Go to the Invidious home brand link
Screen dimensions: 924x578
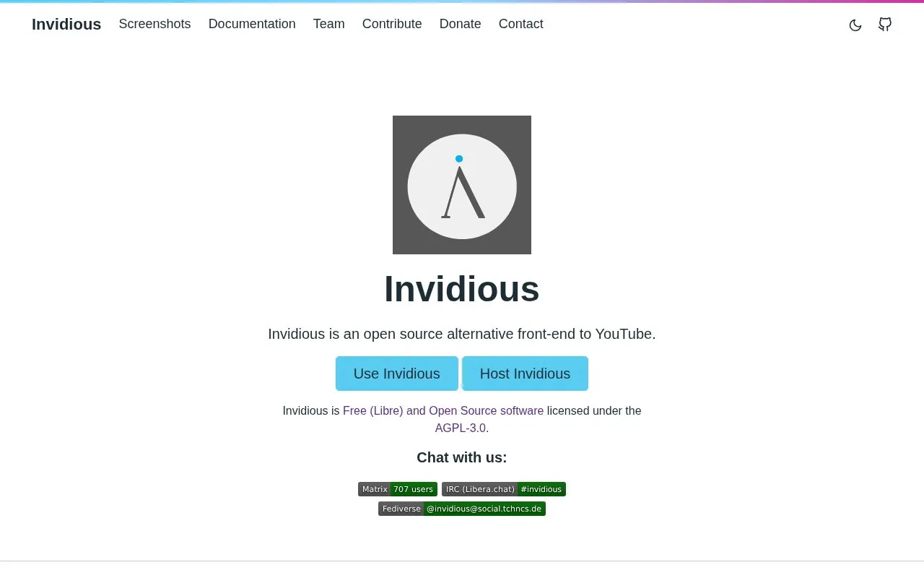[x=66, y=24]
